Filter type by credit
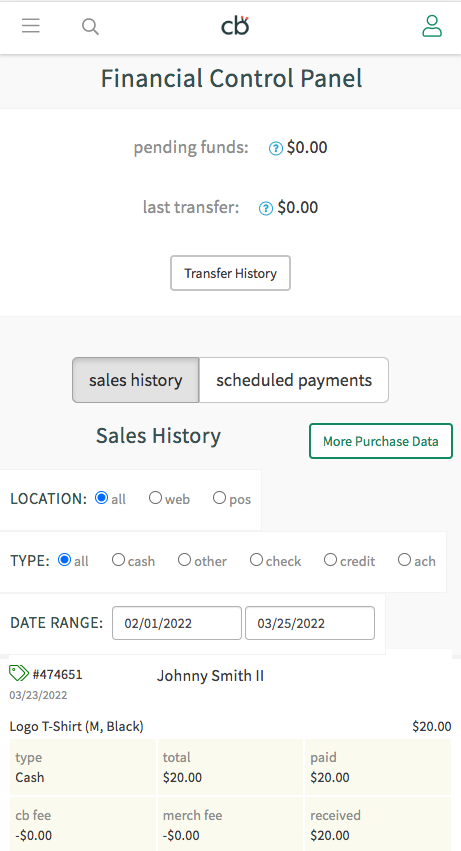The width and height of the screenshot is (461, 851). pyautogui.click(x=330, y=560)
